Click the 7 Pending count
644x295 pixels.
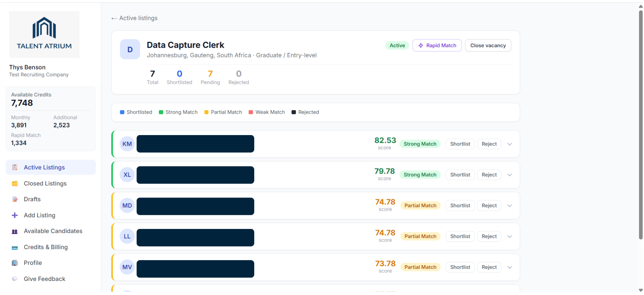tap(210, 74)
